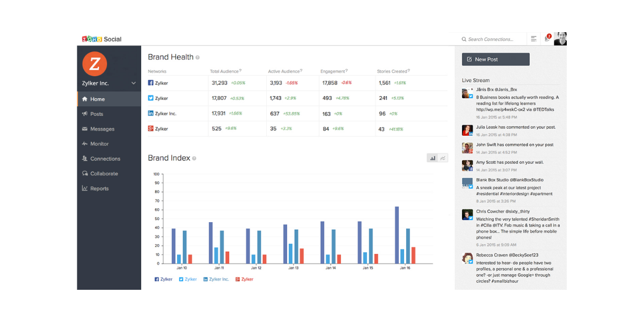Viewport: 644px width, 322px height.
Task: Select Home in the sidebar menu
Action: click(x=97, y=99)
